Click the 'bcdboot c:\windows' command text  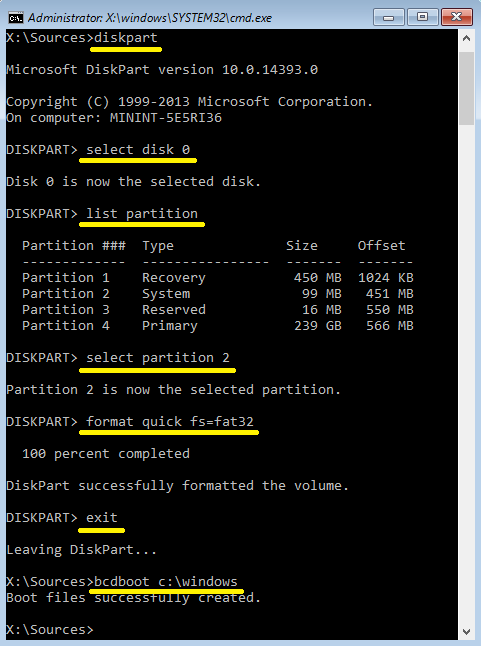(166, 581)
